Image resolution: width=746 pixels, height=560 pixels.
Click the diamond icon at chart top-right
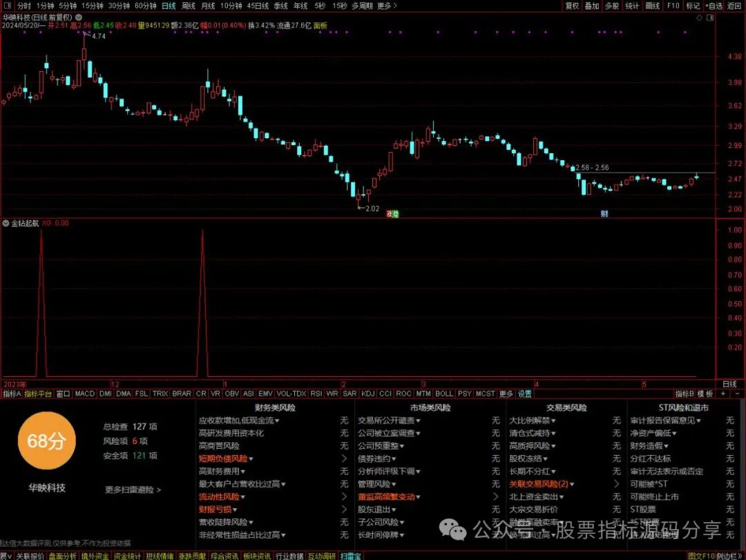coord(699,17)
